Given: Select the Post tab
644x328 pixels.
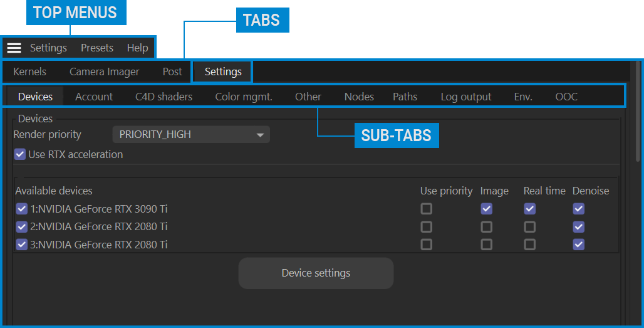Looking at the screenshot, I should point(172,71).
